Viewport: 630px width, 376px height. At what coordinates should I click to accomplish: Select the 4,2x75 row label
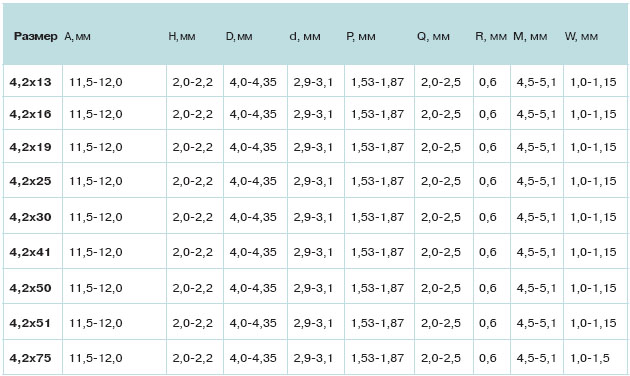click(x=31, y=358)
